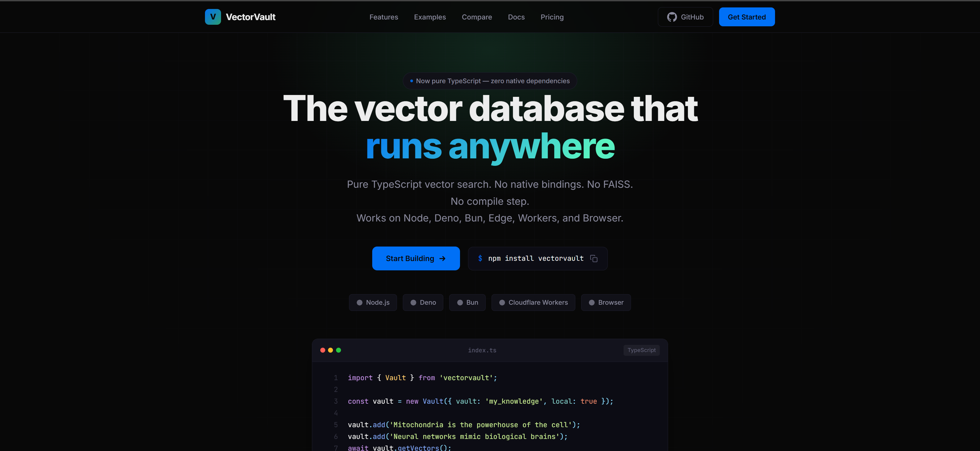Click the green traffic light on code window
The width and height of the screenshot is (980, 451).
click(x=339, y=350)
